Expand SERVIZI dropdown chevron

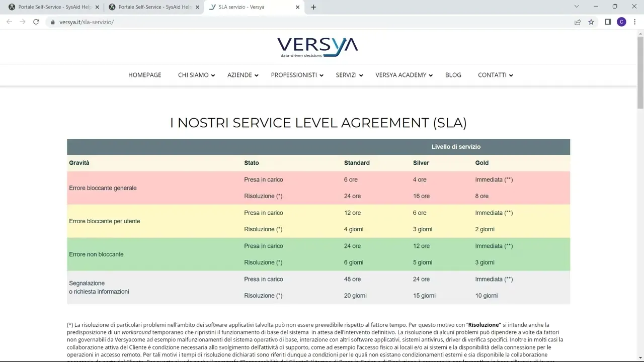click(361, 75)
